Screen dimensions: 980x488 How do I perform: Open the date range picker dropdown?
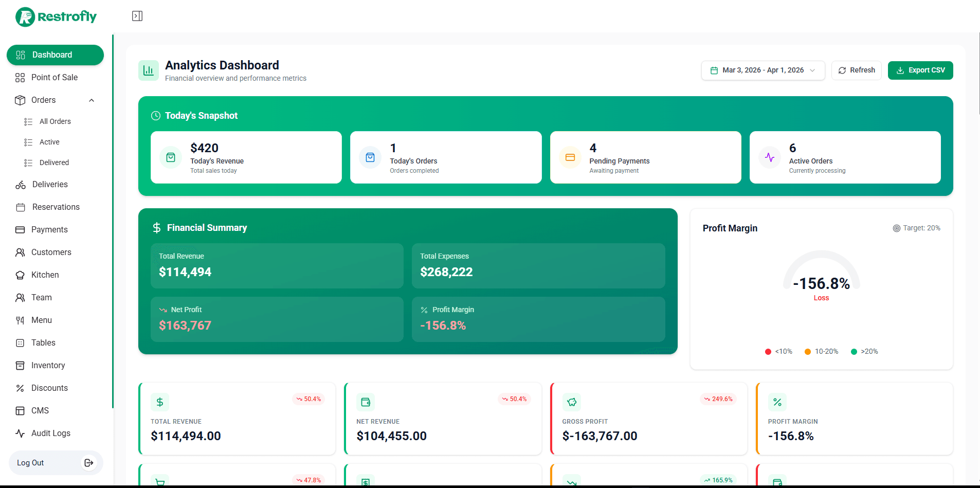pyautogui.click(x=763, y=70)
